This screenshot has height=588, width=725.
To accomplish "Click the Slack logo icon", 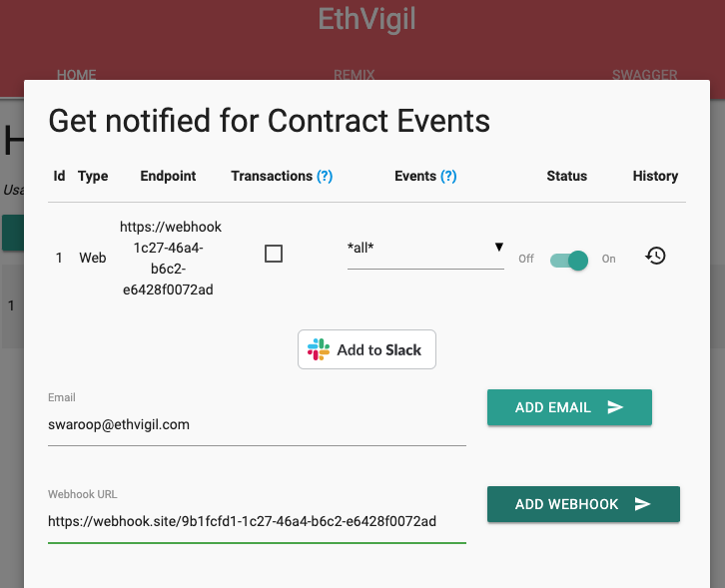I will 319,349.
